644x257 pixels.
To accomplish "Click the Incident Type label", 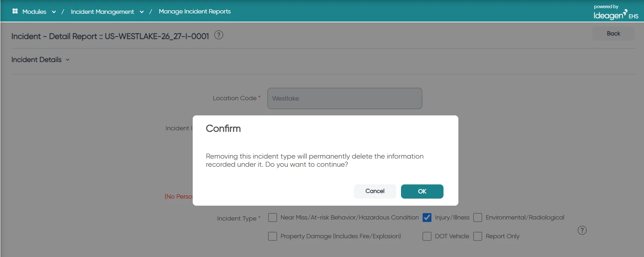I will [237, 218].
